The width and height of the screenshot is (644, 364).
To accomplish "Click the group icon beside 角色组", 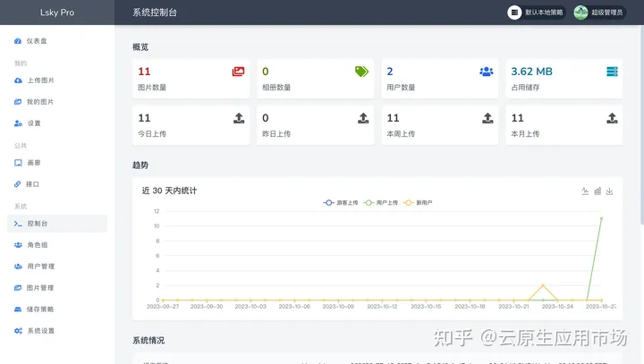I will pyautogui.click(x=18, y=245).
